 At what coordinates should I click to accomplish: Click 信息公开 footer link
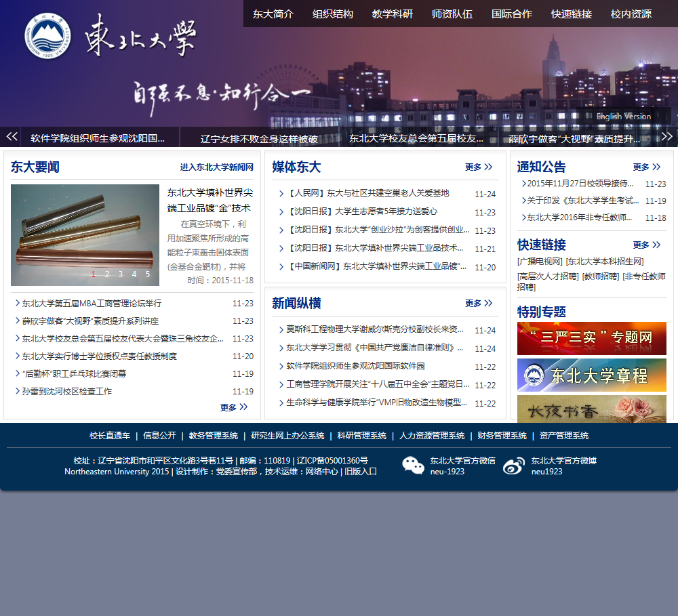coord(159,436)
